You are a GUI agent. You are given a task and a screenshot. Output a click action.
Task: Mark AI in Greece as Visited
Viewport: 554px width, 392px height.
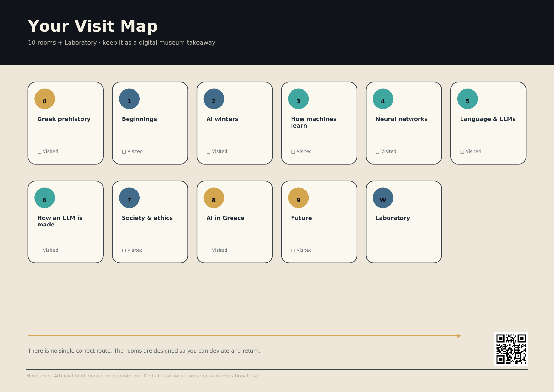(208, 250)
